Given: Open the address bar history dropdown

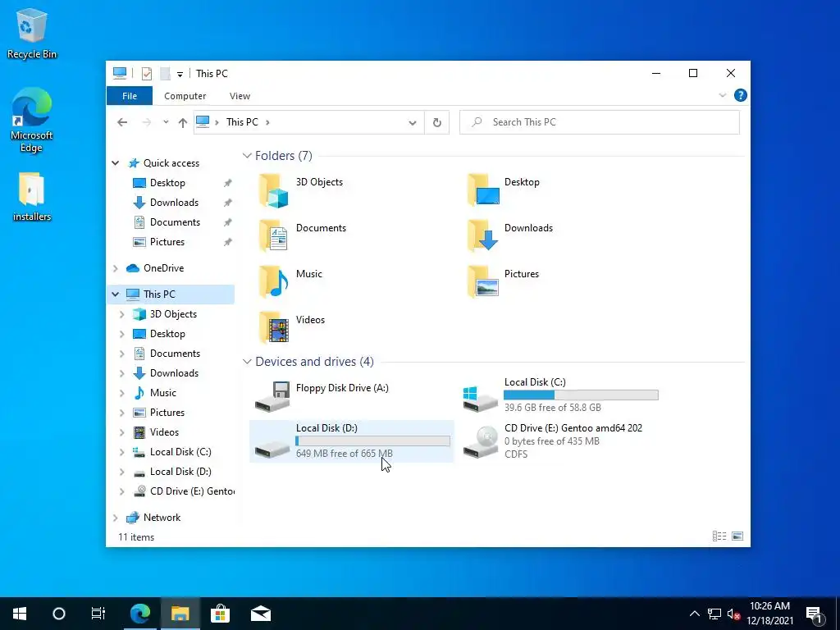Looking at the screenshot, I should pos(412,123).
